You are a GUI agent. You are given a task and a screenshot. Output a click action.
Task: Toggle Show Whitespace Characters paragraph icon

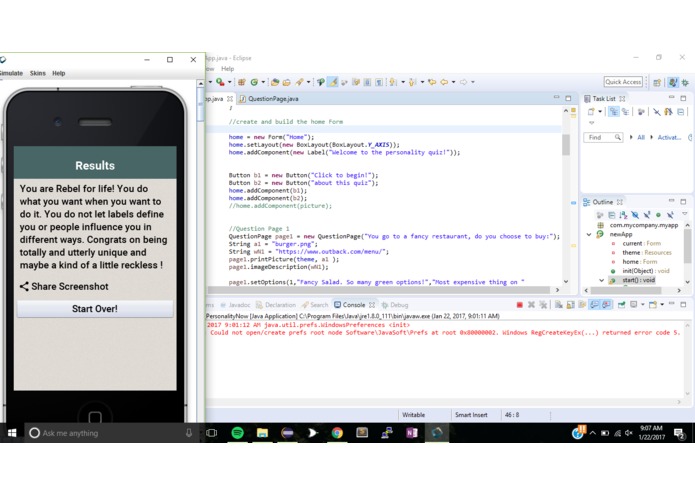click(379, 82)
